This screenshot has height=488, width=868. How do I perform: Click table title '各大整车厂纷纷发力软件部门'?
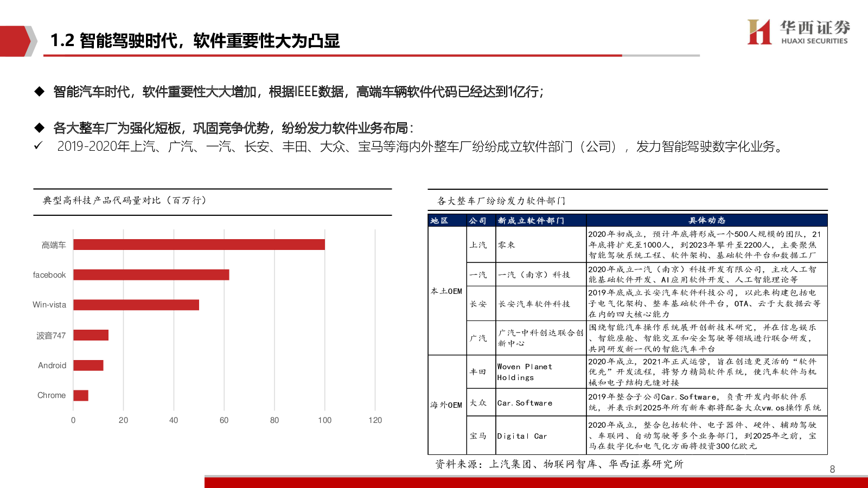pyautogui.click(x=501, y=201)
